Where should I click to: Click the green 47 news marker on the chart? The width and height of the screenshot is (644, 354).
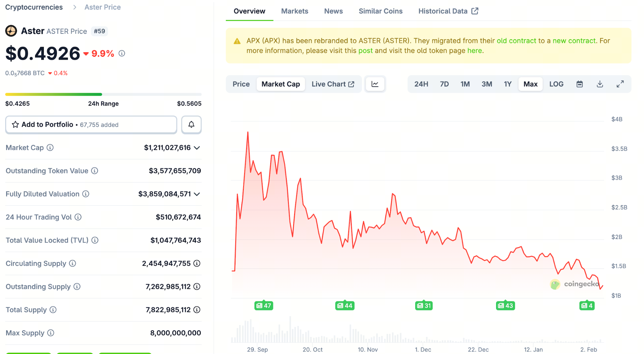pos(264,305)
